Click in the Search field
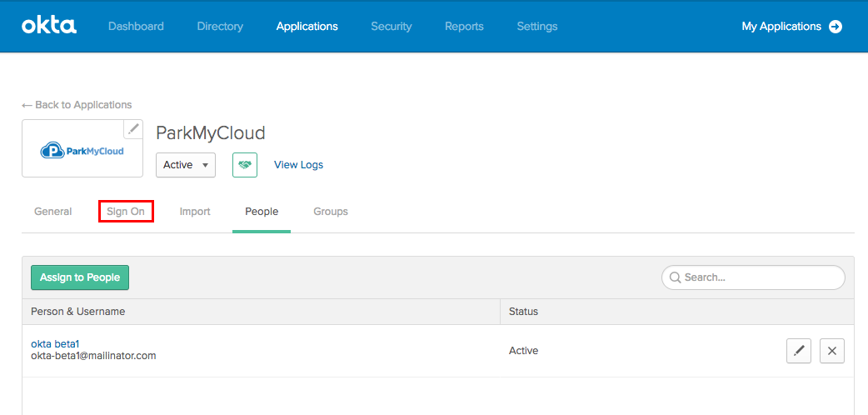 (x=753, y=277)
